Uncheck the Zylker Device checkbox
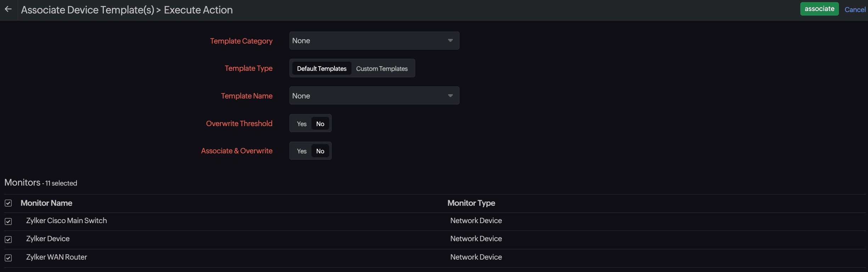The height and width of the screenshot is (272, 868). point(8,239)
